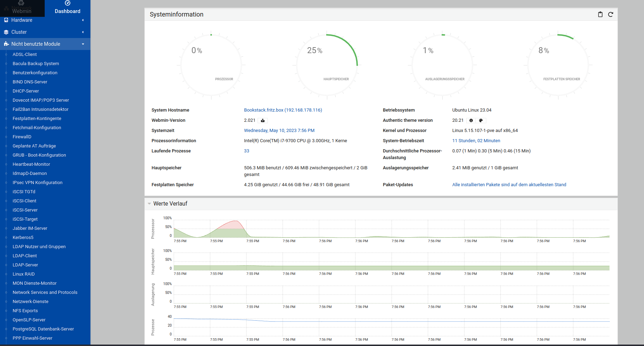Open BIND DNS-Server module

tap(30, 82)
